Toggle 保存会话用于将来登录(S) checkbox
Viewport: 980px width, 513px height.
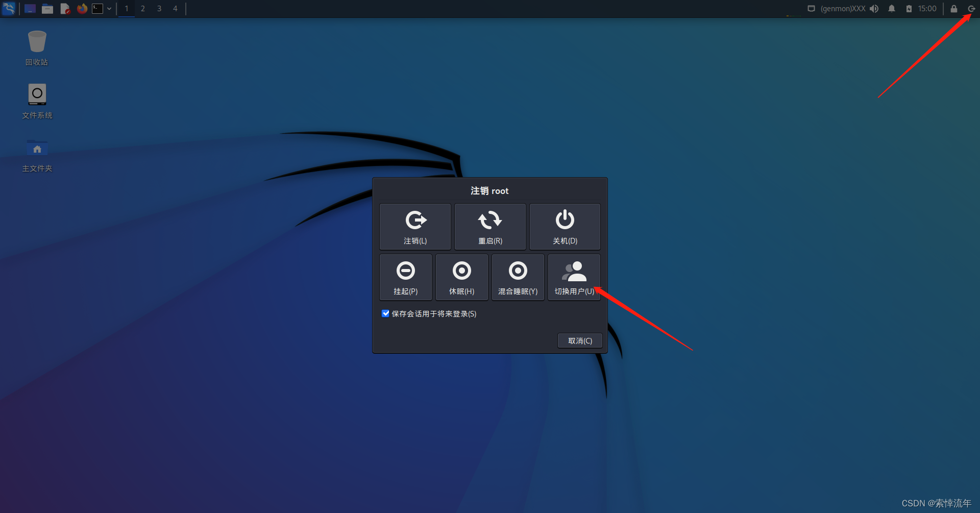(385, 313)
